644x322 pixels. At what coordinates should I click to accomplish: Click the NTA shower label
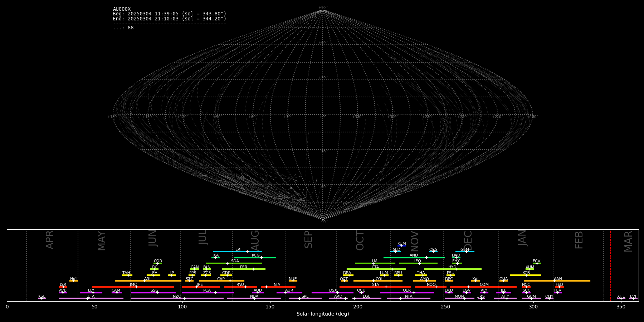coord(409,297)
